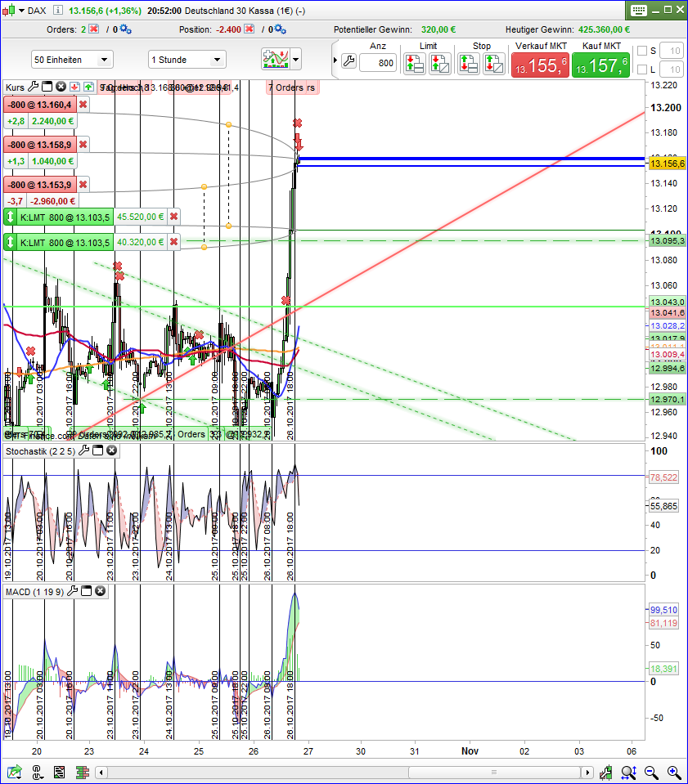Close the Kurs price panel
The image size is (688, 784).
[x=61, y=87]
